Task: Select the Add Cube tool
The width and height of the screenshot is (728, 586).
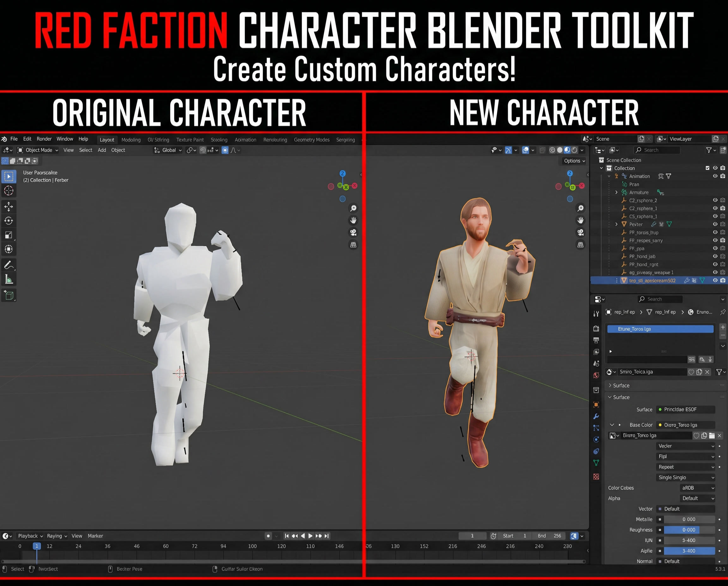Action: point(9,295)
